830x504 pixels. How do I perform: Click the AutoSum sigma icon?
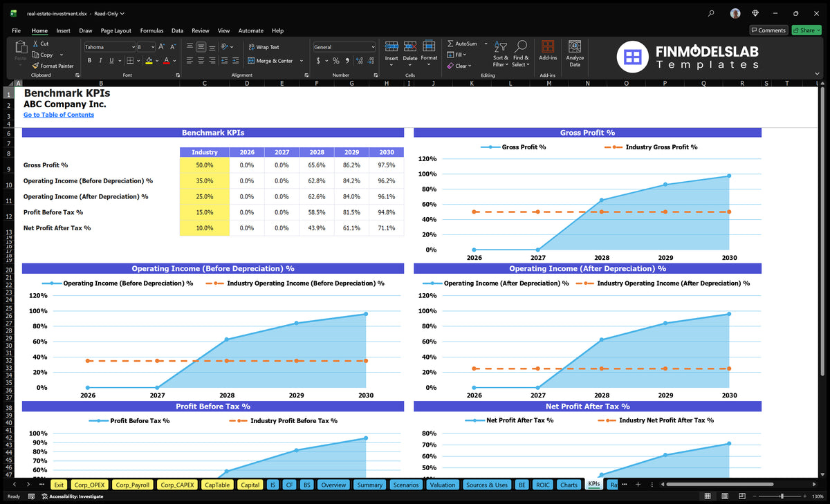click(450, 44)
